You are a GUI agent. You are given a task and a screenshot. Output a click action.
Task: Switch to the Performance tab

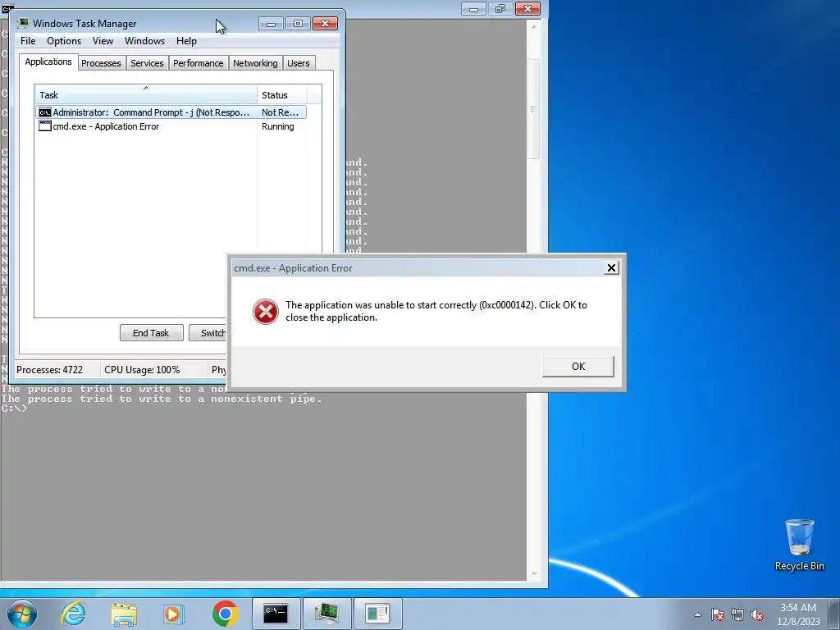click(x=199, y=63)
